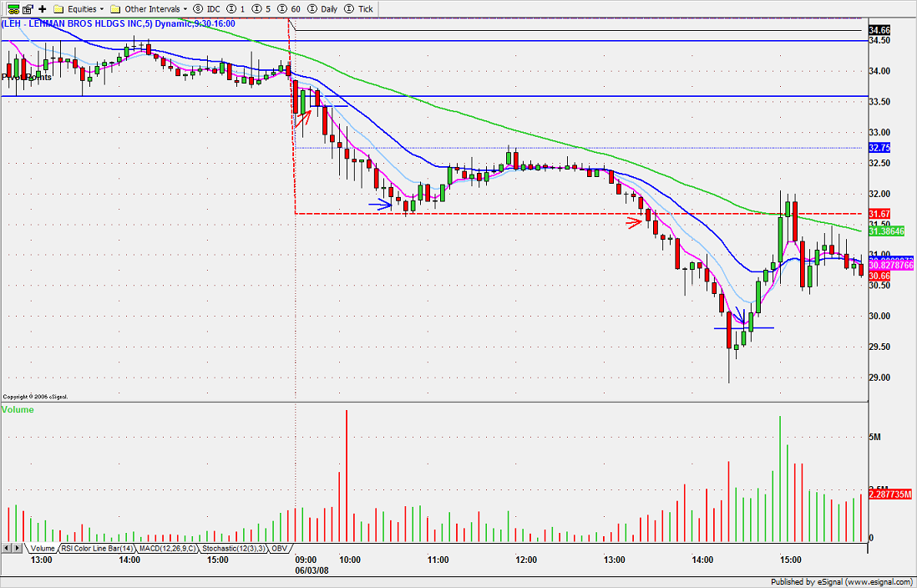Screen dimensions: 917x588
Task: Click the 34.66 price marker
Action: tap(879, 30)
